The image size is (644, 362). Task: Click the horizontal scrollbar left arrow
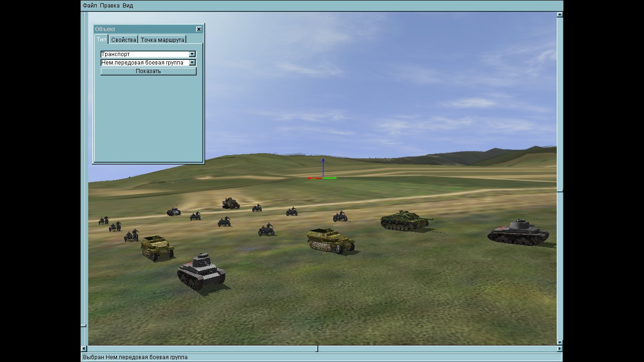click(x=85, y=349)
